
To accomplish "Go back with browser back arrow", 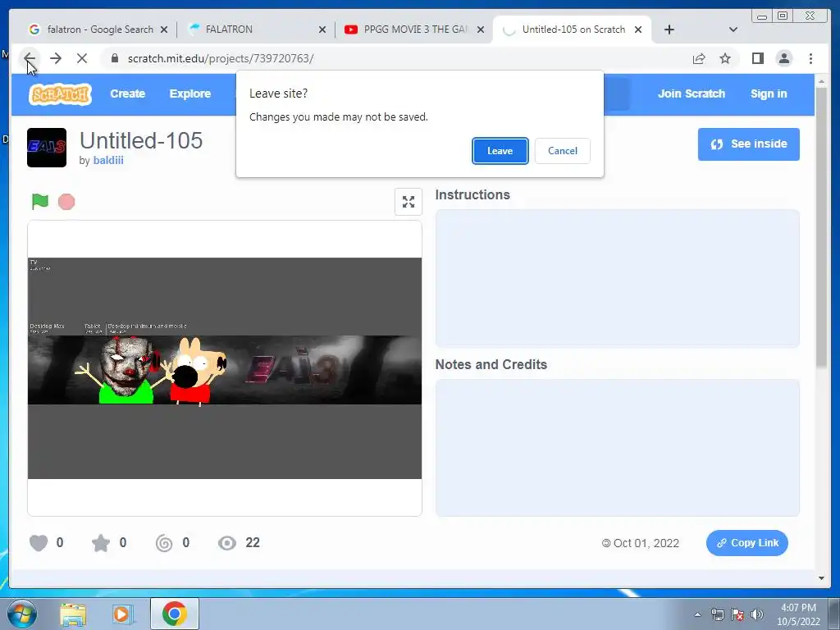I will click(x=30, y=58).
